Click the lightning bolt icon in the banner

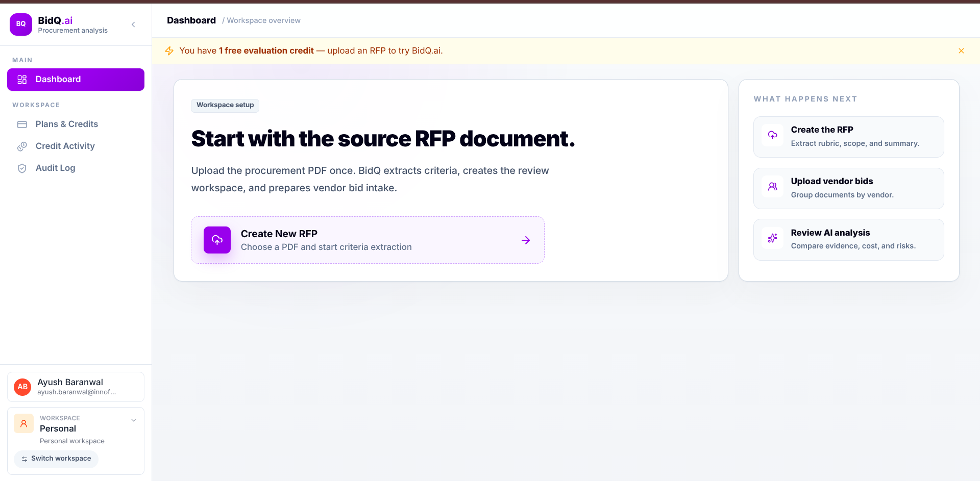point(169,51)
